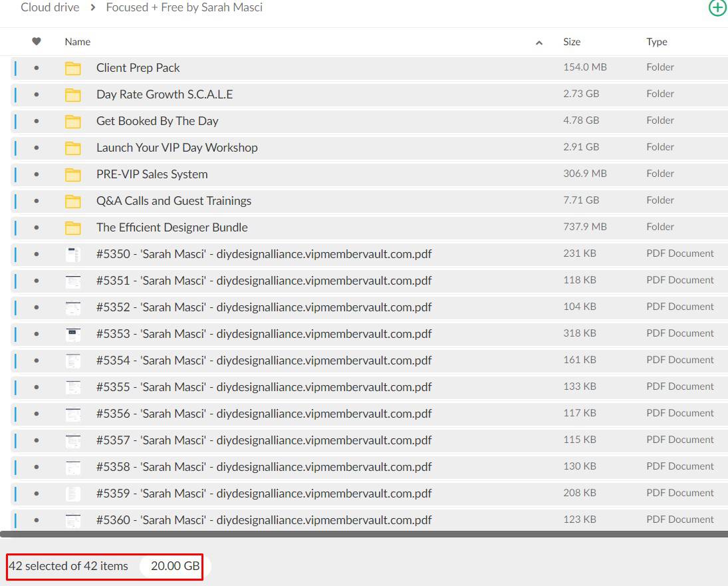The height and width of the screenshot is (586, 728).
Task: Sort the list by Type column
Action: coord(656,41)
